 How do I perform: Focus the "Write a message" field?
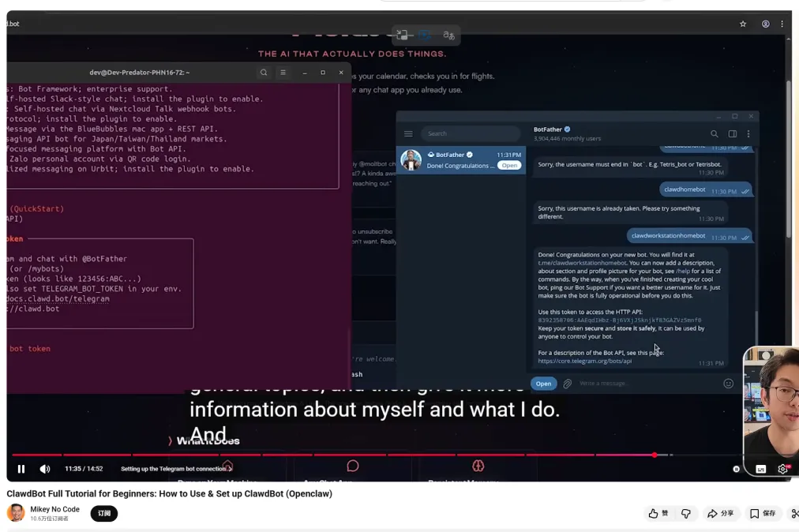tap(648, 384)
